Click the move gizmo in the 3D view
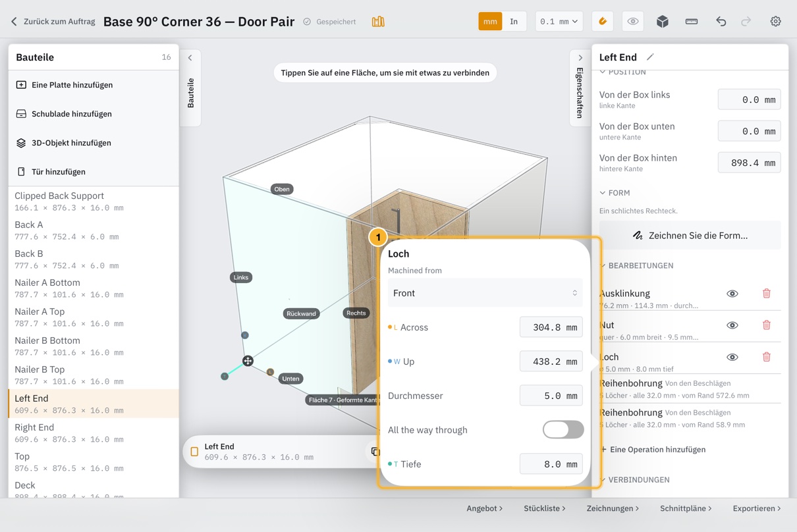 point(248,361)
